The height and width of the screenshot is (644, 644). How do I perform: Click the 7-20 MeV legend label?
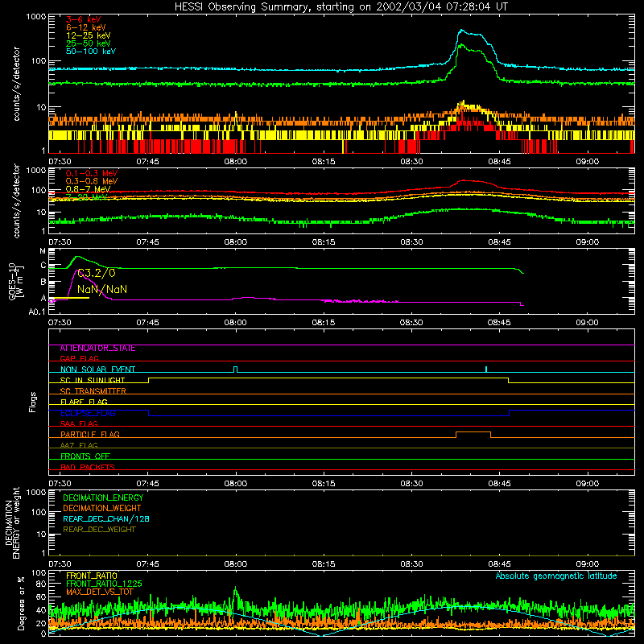click(x=86, y=197)
